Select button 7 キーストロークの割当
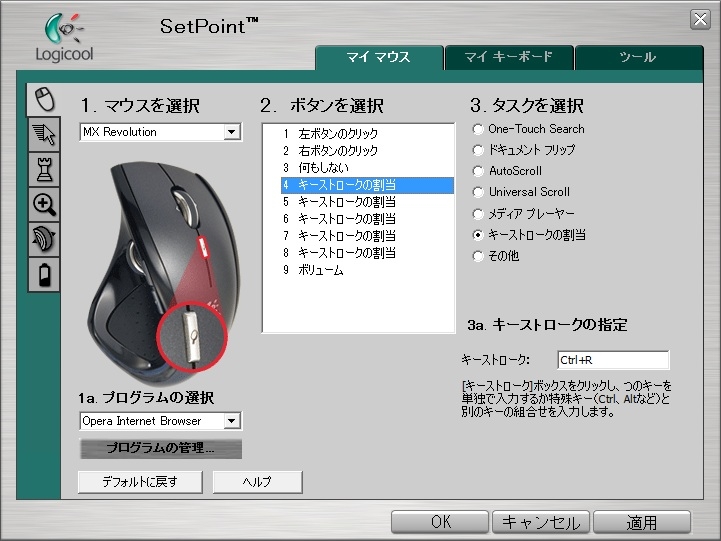Viewport: 721px width, 541px height. [367, 236]
